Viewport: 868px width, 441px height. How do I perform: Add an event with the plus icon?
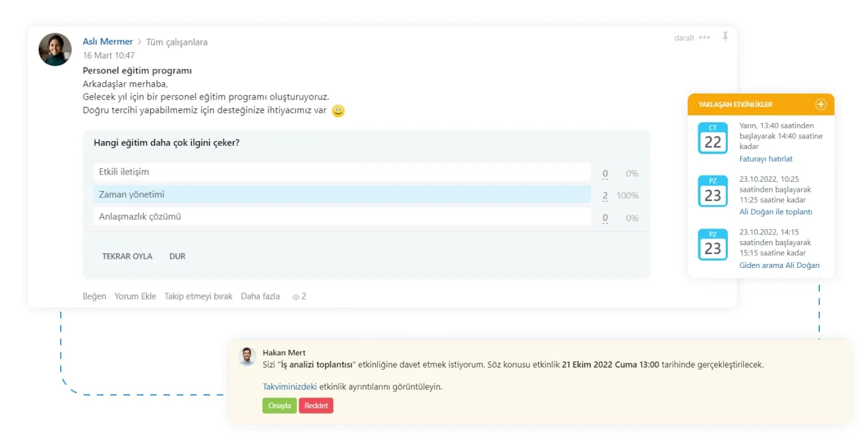821,104
